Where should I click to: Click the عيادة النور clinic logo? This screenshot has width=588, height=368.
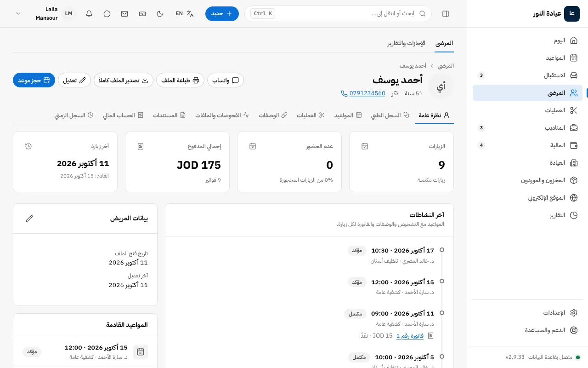[x=572, y=14]
